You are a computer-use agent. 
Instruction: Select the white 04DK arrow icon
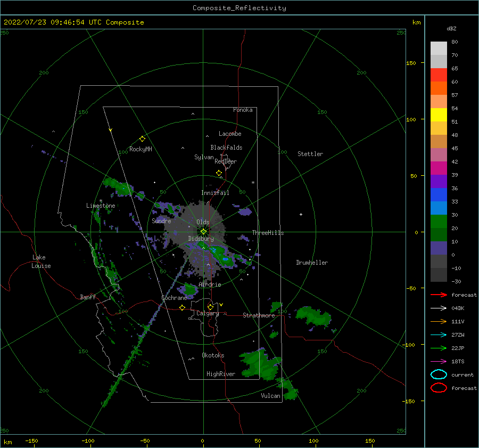click(x=439, y=308)
